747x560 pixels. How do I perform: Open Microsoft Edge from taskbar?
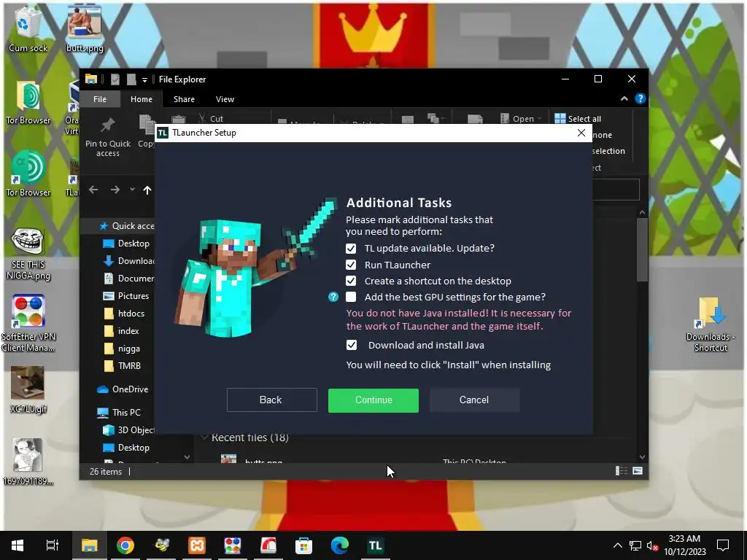340,545
